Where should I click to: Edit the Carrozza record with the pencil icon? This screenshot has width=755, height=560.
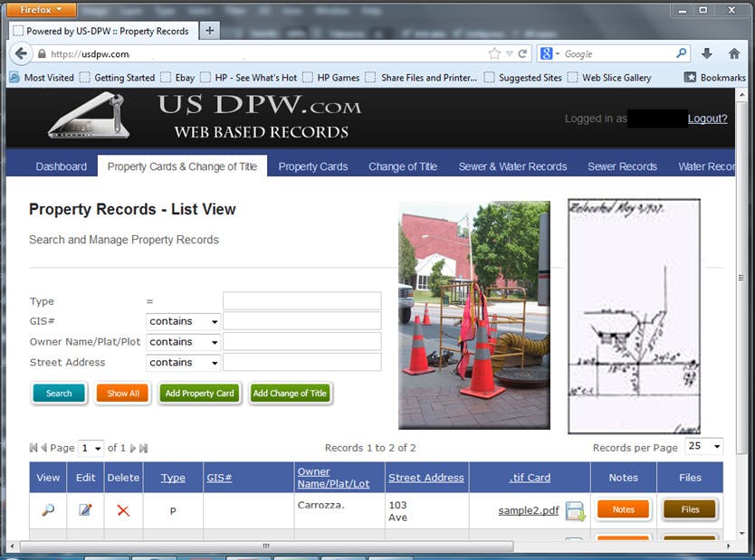coord(85,509)
